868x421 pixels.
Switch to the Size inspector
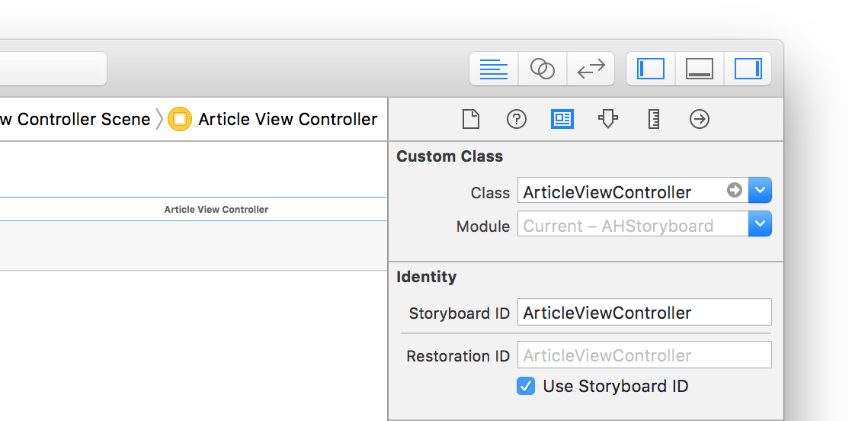click(654, 119)
